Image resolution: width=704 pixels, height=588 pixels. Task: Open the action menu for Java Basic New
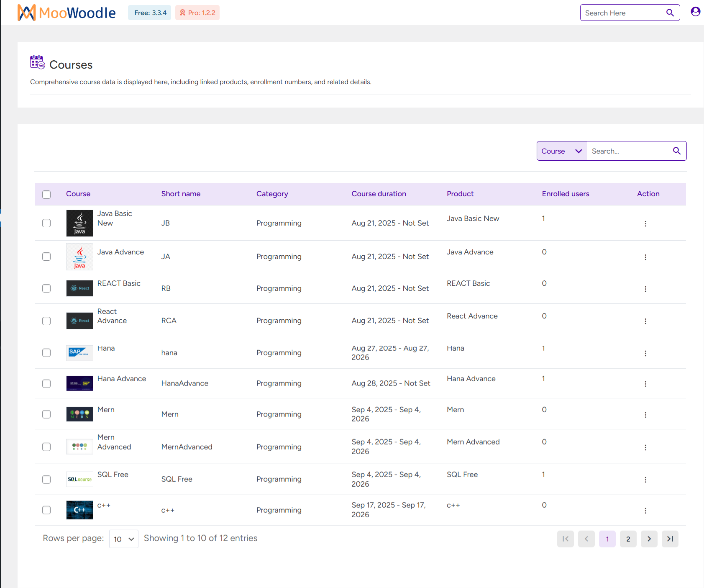(645, 223)
